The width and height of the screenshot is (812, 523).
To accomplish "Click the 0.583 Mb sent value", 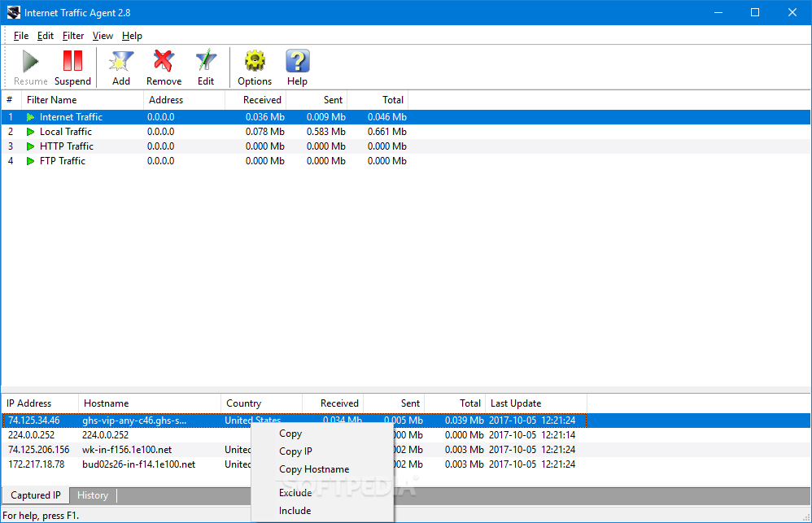I will (325, 132).
